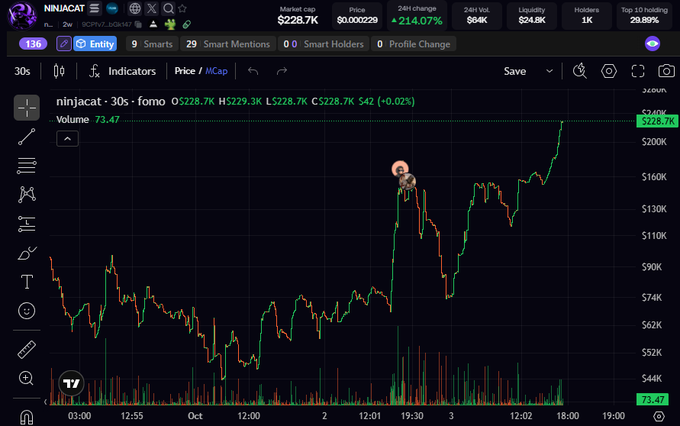Open the Smart Holders tab

324,44
